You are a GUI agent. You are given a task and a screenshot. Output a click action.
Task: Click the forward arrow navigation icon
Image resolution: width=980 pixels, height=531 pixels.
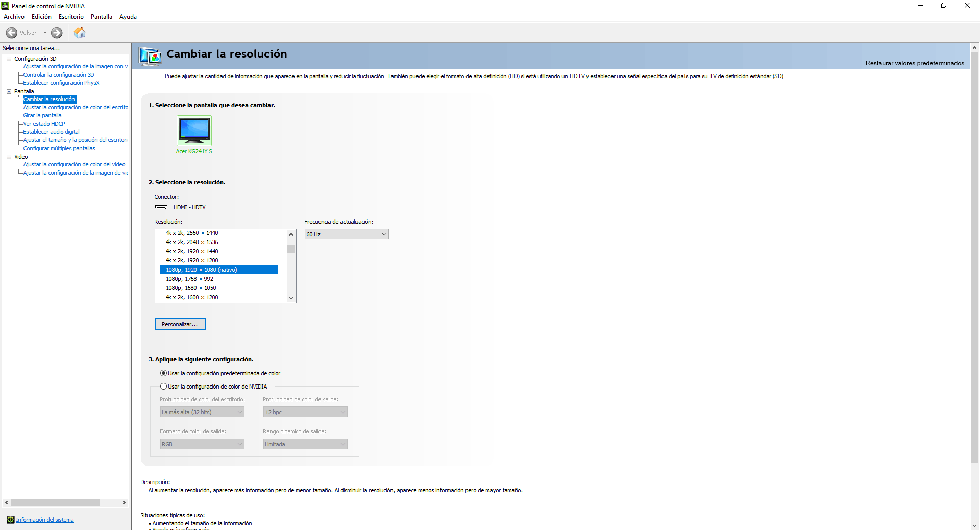[x=57, y=33]
